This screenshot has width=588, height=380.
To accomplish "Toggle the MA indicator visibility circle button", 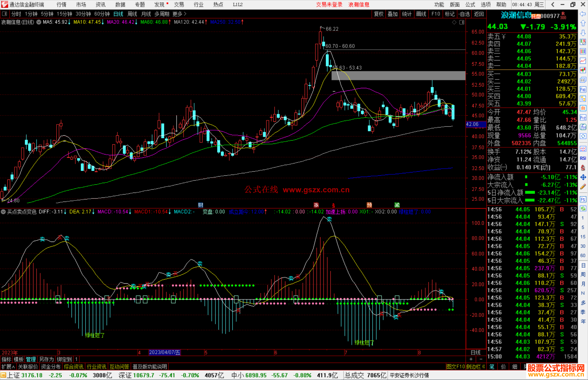I will (x=39, y=22).
